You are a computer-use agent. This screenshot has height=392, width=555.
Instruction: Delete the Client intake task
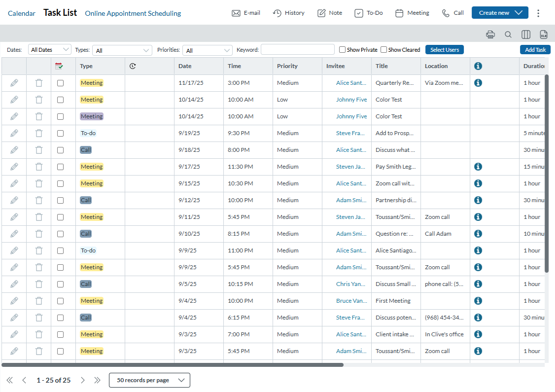(x=39, y=334)
